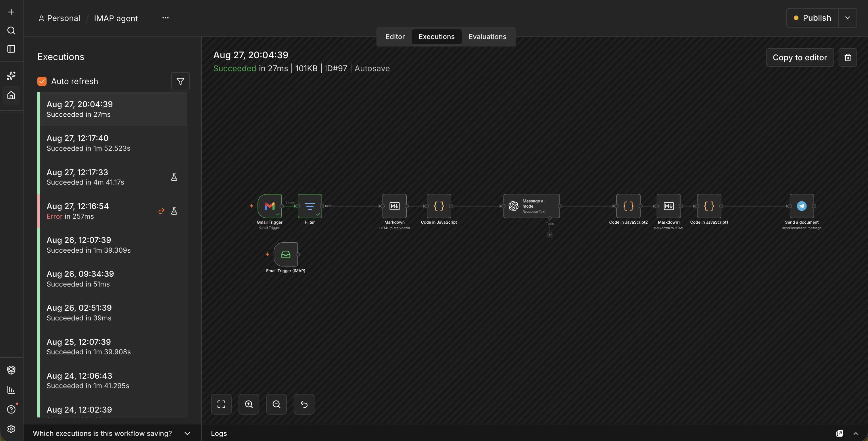The height and width of the screenshot is (441, 868).
Task: Open the Aug 27, 12:17:33 execution
Action: point(113,177)
